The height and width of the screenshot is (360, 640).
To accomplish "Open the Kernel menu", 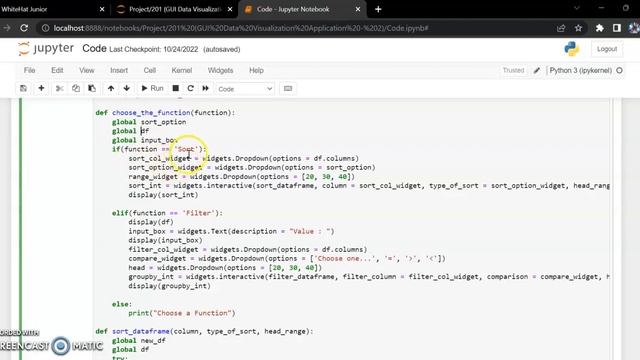I will [182, 70].
